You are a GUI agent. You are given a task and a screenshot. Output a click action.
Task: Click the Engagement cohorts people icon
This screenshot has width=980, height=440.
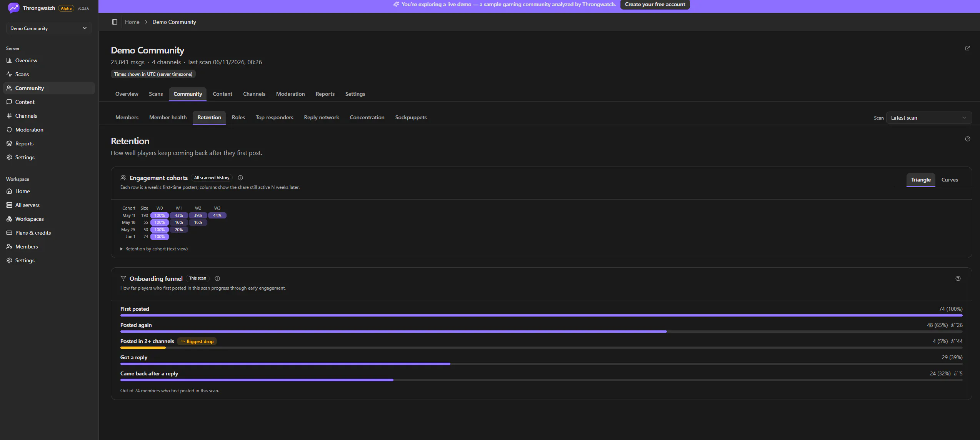[x=123, y=178]
